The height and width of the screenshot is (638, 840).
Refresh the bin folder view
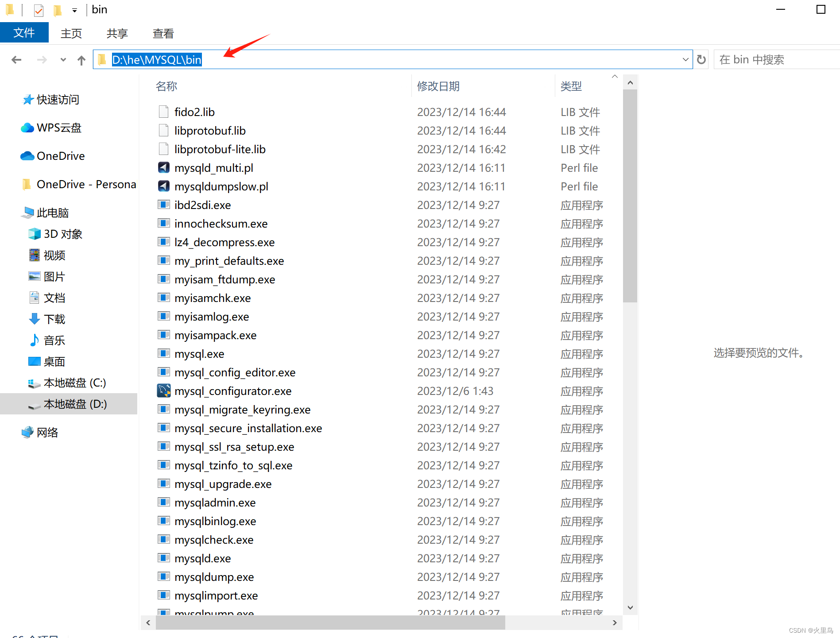click(x=701, y=59)
